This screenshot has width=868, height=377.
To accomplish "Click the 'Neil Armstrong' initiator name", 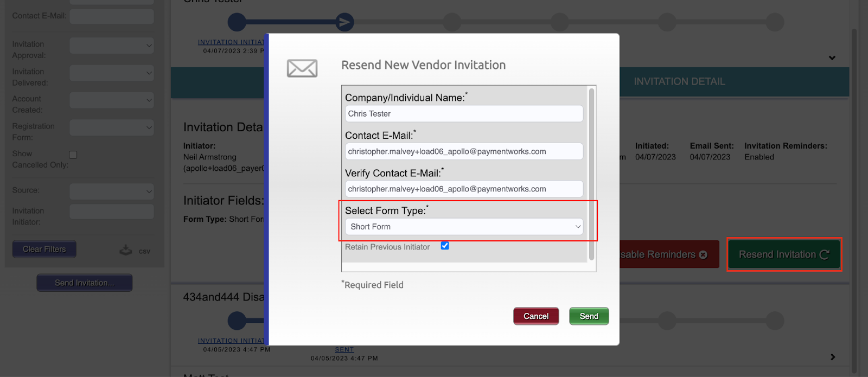I will [210, 157].
